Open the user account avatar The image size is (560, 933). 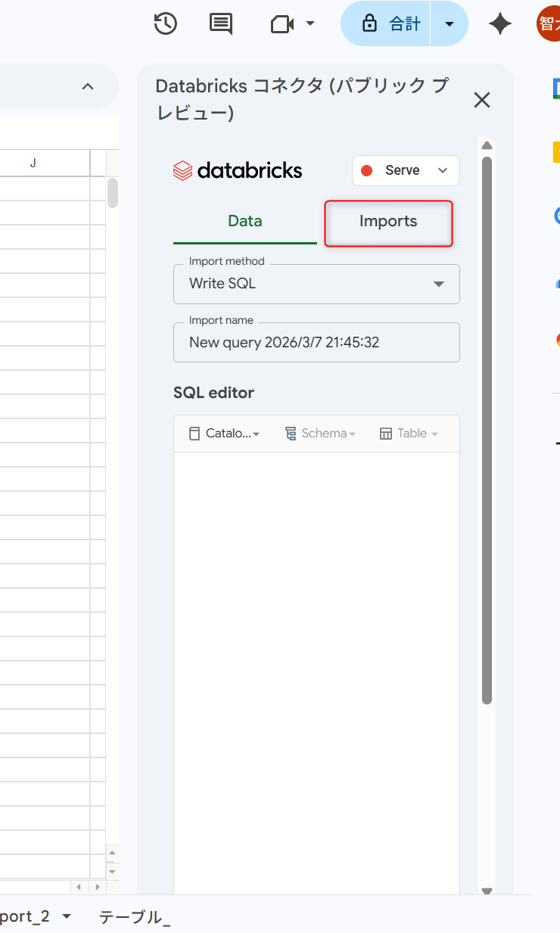click(x=549, y=24)
